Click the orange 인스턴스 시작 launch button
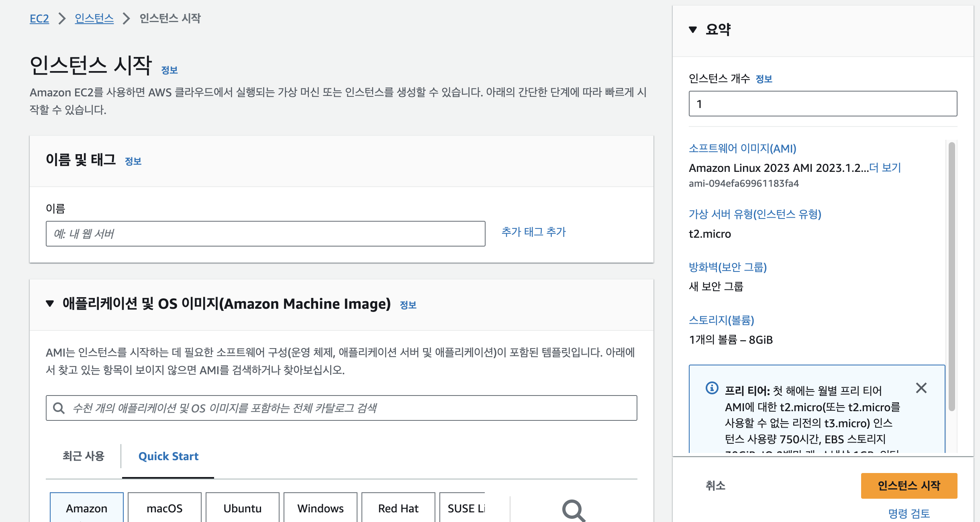 tap(909, 485)
